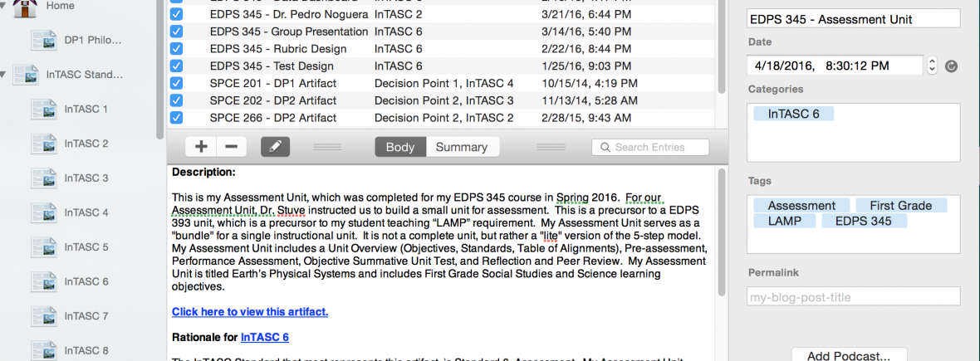The height and width of the screenshot is (361, 980).
Task: Follow the InTASC 6 rationale link
Action: coord(264,338)
